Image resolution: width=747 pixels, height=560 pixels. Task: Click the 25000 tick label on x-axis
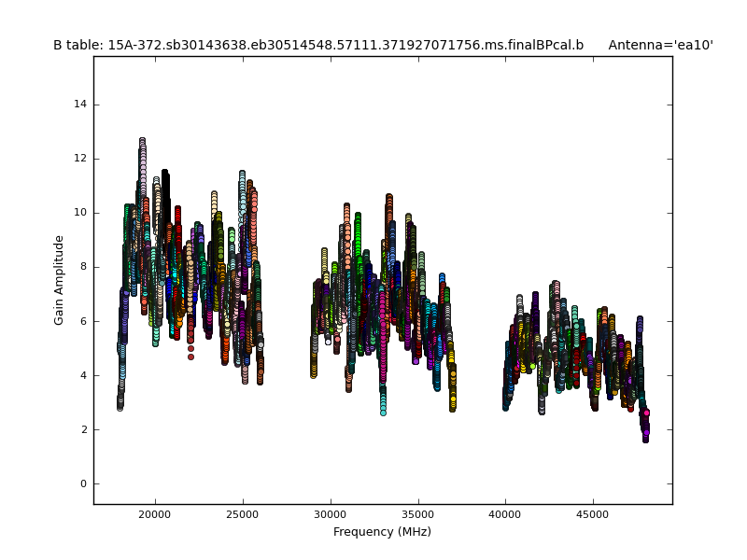click(243, 513)
